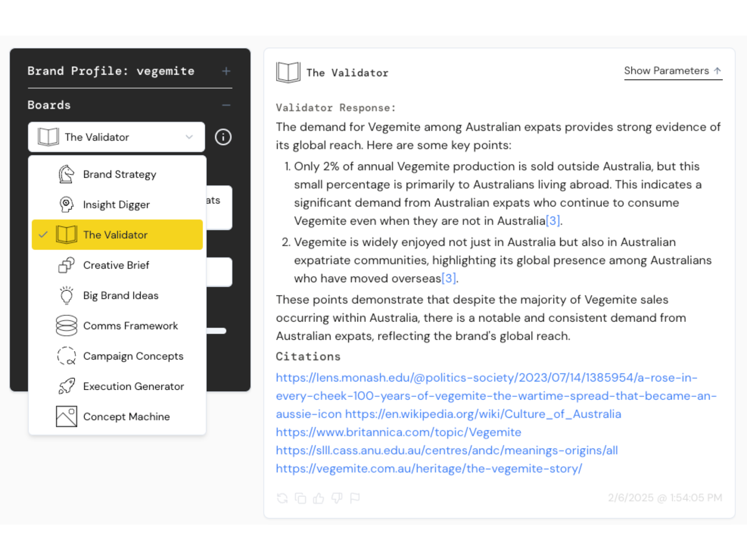Image resolution: width=747 pixels, height=560 pixels.
Task: Flag the response with flag icon
Action: [x=355, y=498]
